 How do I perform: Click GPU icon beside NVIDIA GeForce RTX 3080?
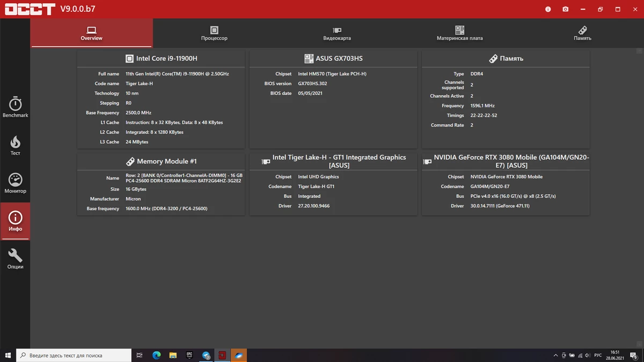(x=427, y=161)
